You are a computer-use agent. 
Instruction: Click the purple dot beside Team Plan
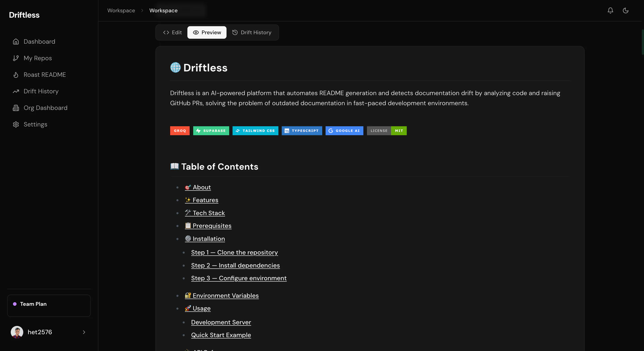[15, 304]
